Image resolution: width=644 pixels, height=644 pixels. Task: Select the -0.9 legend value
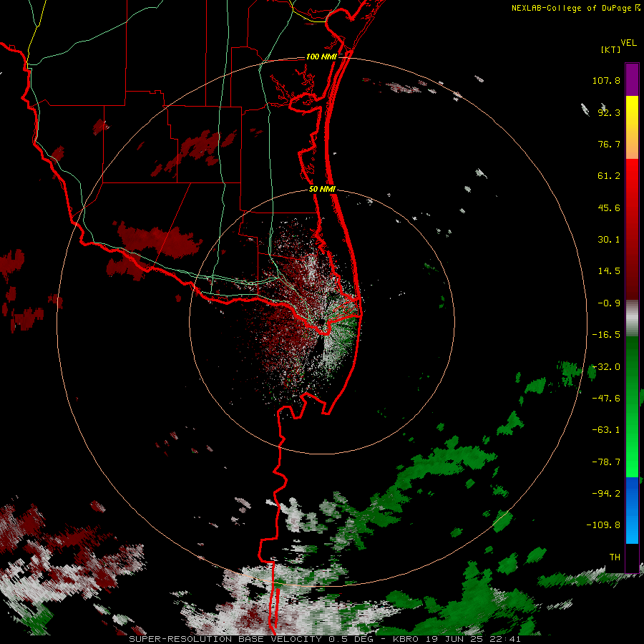tap(609, 303)
